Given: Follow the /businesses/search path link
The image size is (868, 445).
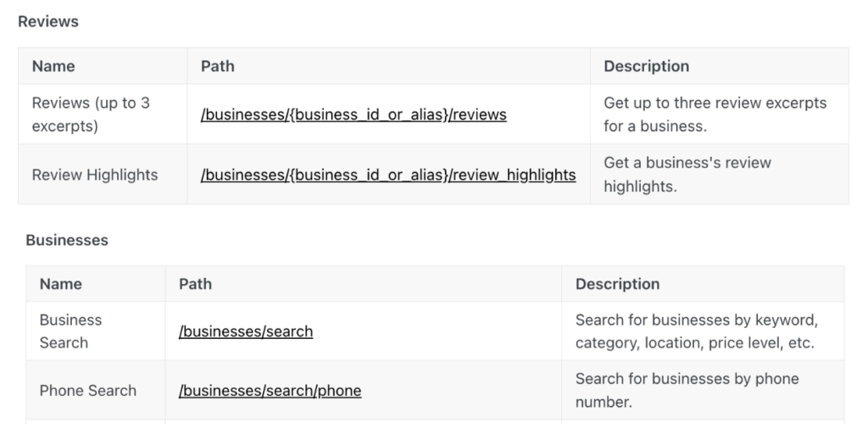Looking at the screenshot, I should click(246, 331).
